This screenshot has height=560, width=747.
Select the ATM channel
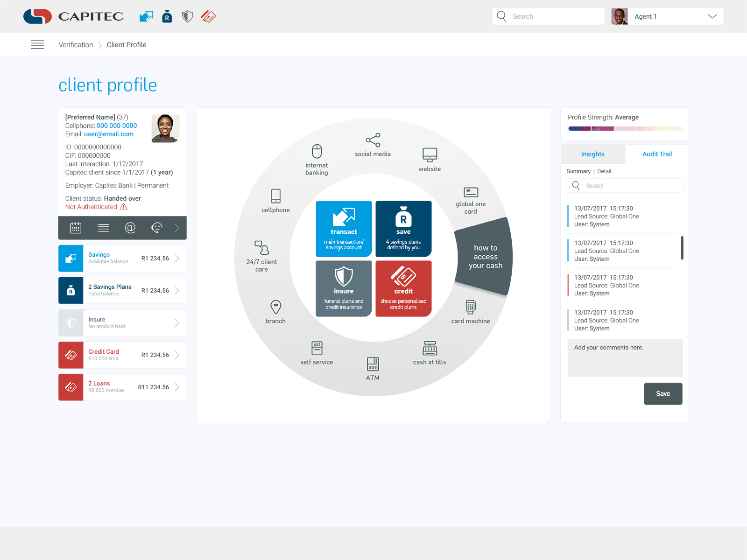[373, 369]
